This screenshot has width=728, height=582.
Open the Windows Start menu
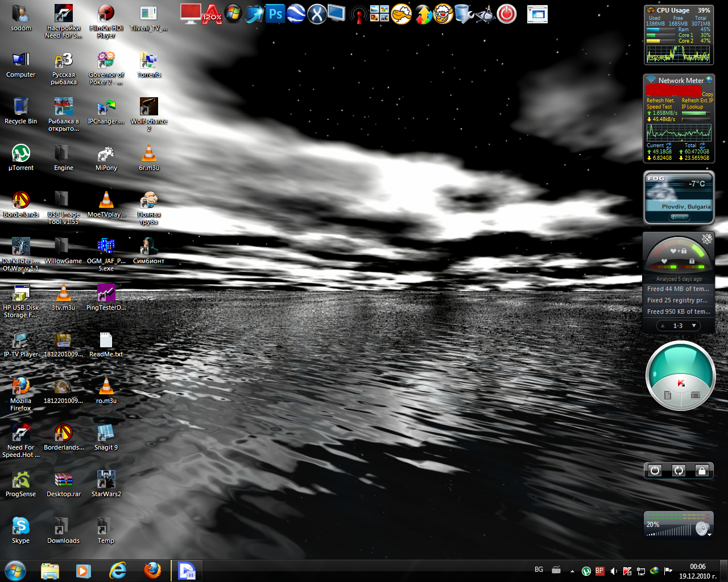point(15,571)
